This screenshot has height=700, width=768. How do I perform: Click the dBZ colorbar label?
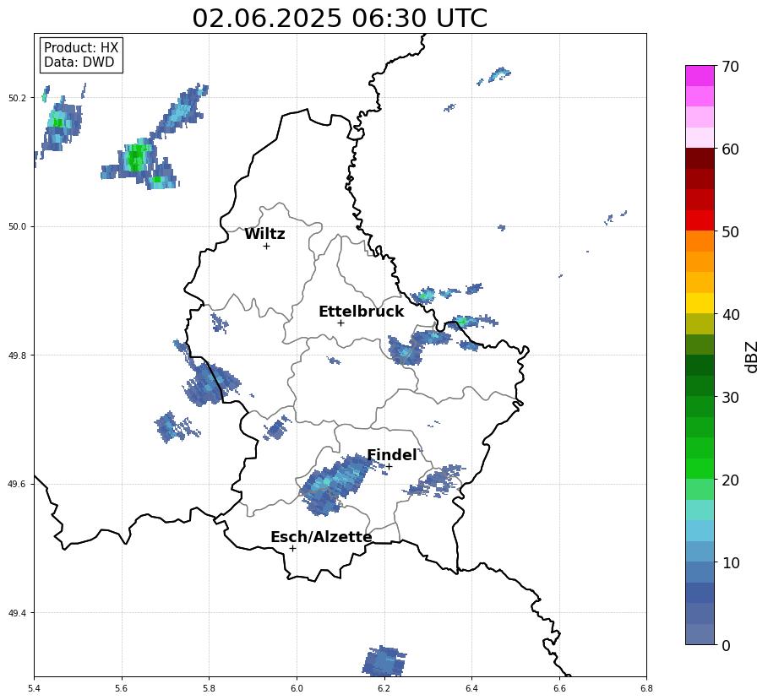click(x=751, y=357)
